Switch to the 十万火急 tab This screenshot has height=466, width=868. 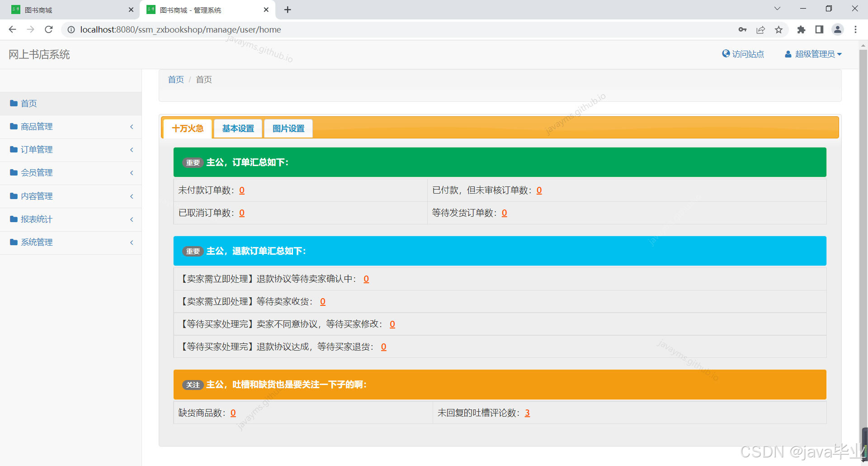(x=188, y=128)
